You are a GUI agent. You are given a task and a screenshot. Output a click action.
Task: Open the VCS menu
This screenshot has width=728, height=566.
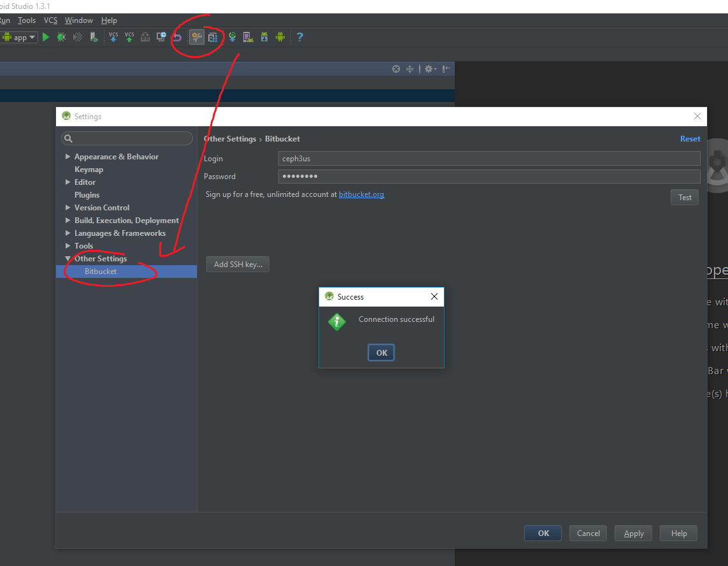[x=50, y=20]
